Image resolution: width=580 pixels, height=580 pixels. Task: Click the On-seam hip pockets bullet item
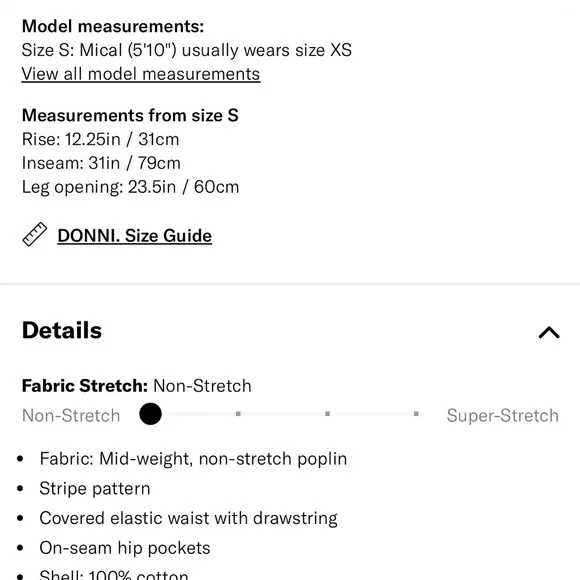(125, 548)
